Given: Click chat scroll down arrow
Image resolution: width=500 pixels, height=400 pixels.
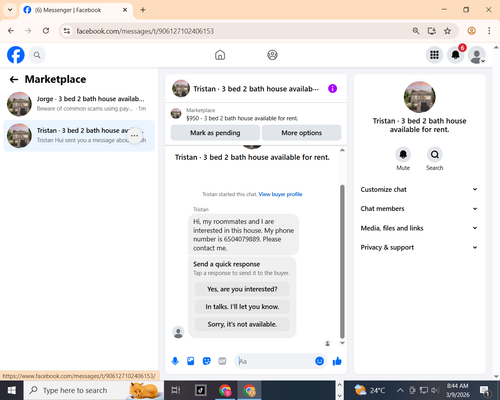Looking at the screenshot, I should [342, 343].
